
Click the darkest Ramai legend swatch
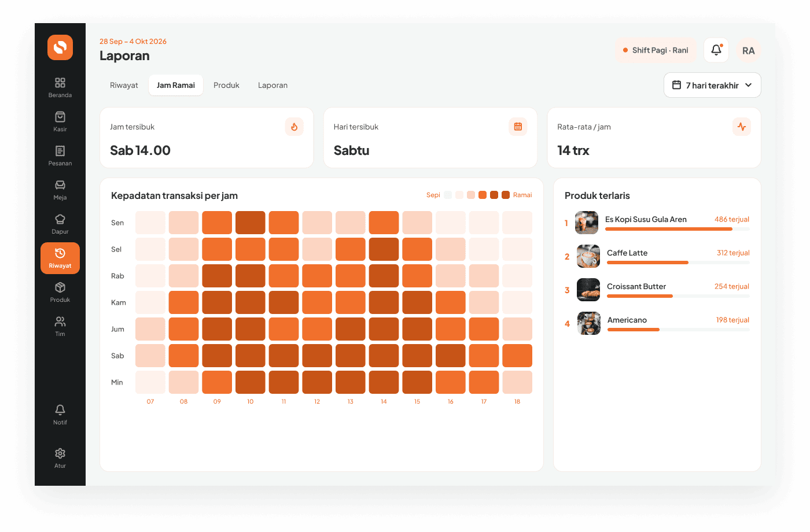tap(506, 195)
